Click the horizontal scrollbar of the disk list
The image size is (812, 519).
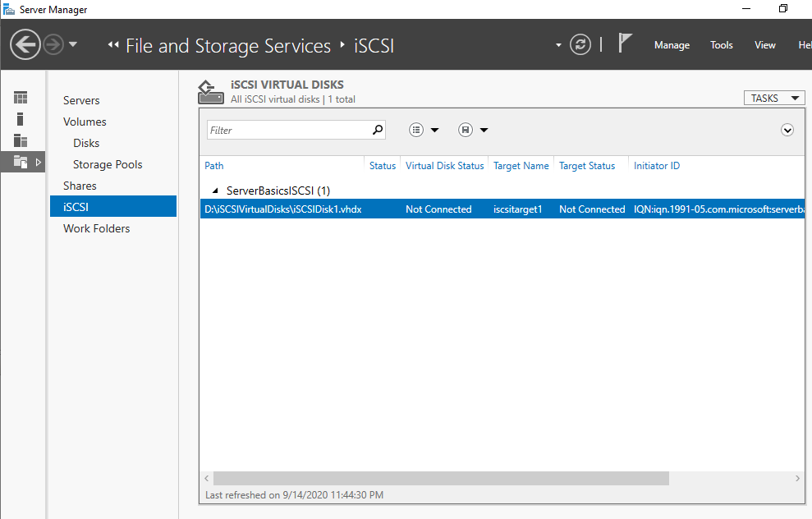point(441,478)
